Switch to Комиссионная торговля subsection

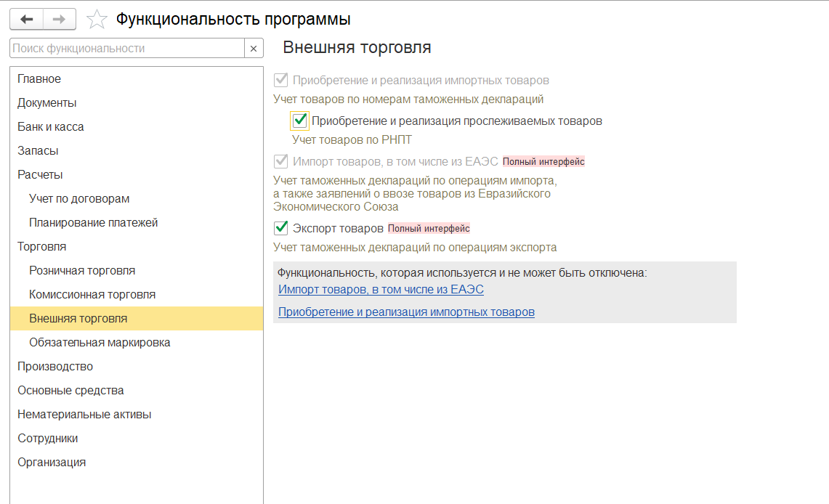tap(92, 295)
